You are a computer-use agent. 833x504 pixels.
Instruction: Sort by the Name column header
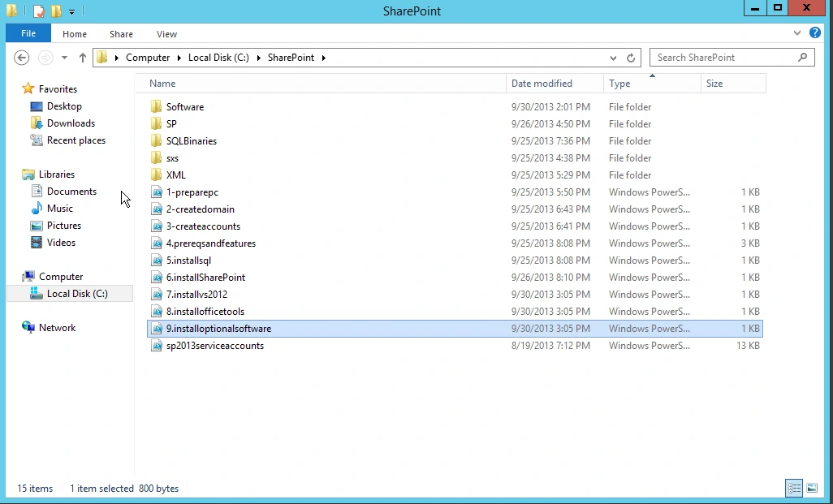[321, 84]
